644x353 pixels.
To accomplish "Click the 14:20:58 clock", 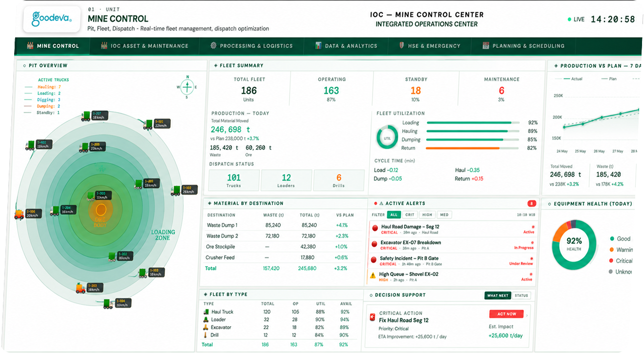I will pos(613,20).
